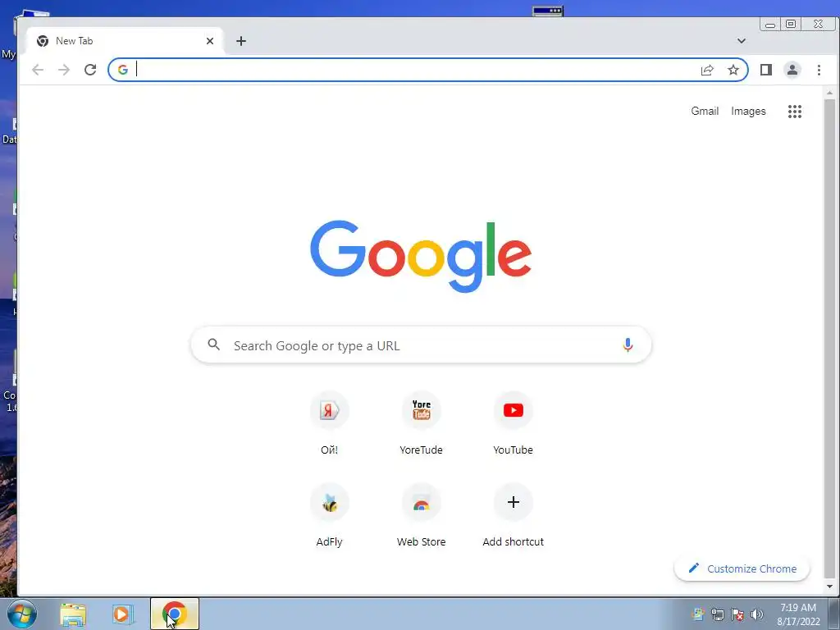The image size is (840, 630).
Task: Click the network tray icon
Action: point(717,614)
